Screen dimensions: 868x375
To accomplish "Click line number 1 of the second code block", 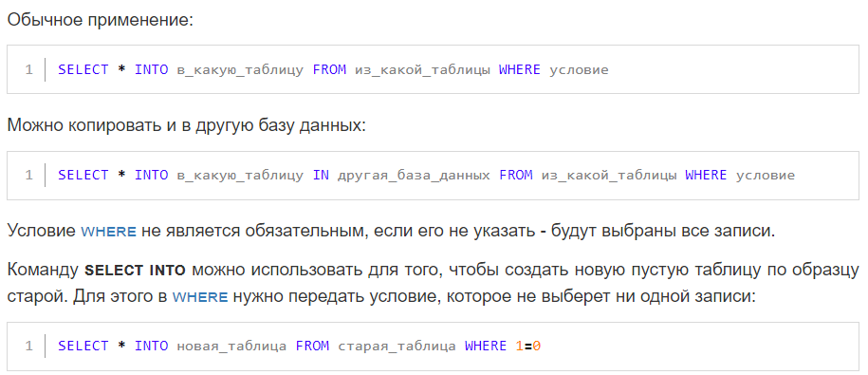I will 28,175.
